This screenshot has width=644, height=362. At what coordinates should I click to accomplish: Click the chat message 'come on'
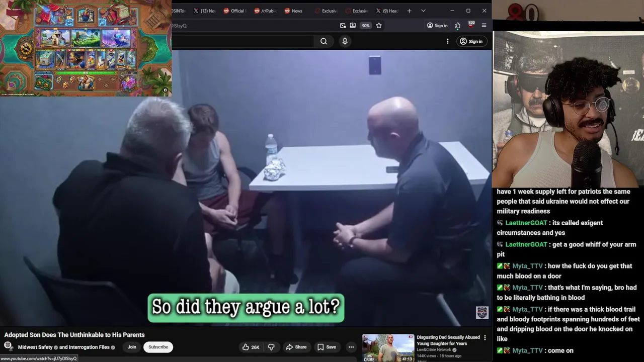pyautogui.click(x=559, y=350)
